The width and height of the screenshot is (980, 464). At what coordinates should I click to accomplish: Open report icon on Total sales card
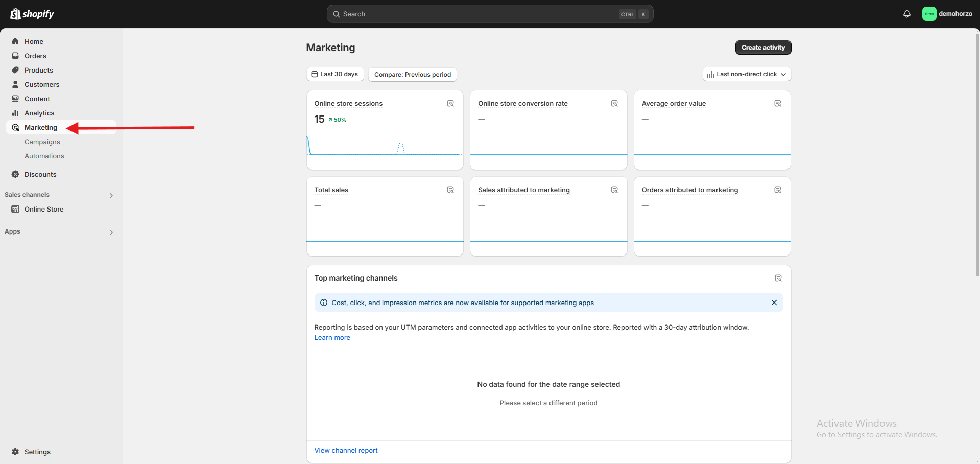(x=450, y=190)
